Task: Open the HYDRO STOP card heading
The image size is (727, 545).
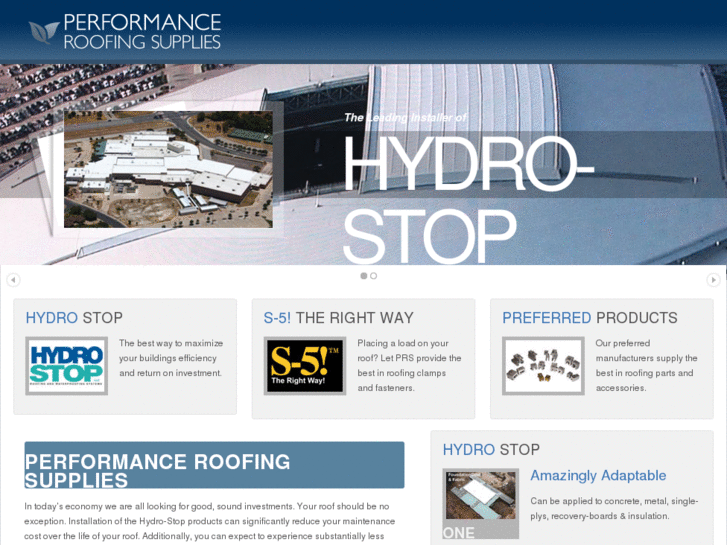Action: [74, 318]
